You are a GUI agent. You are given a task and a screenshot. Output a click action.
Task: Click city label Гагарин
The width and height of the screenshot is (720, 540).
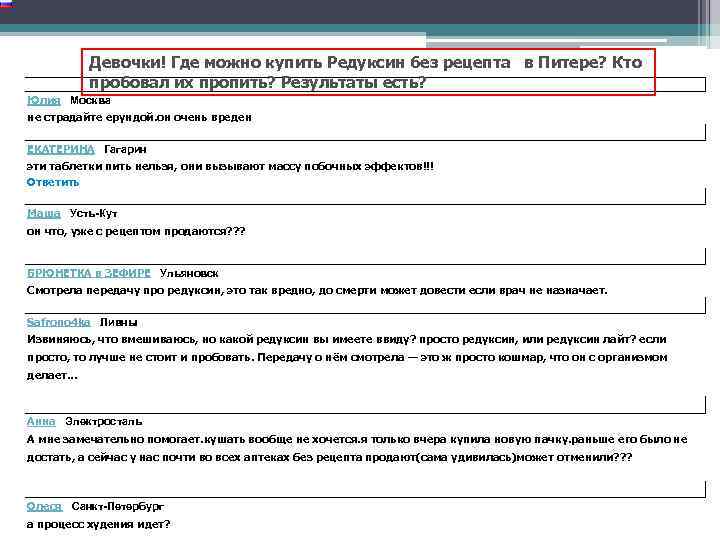pyautogui.click(x=125, y=149)
